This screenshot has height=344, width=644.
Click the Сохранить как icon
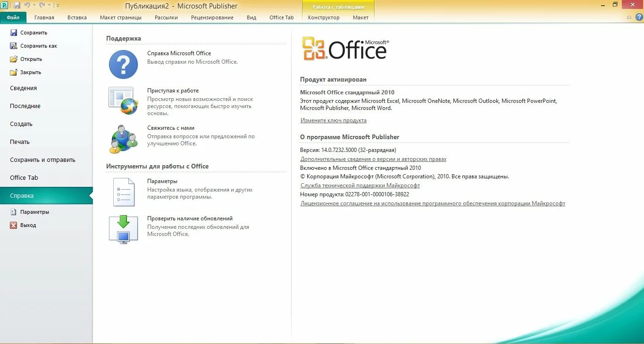coord(14,46)
